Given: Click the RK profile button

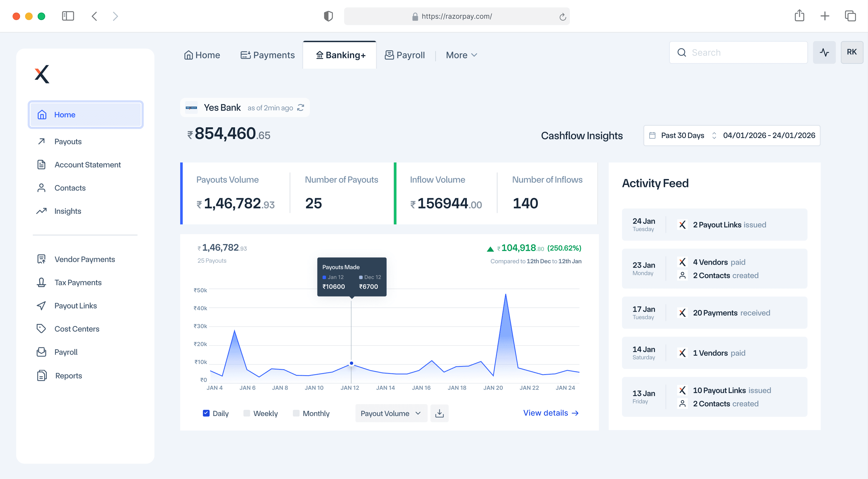Looking at the screenshot, I should point(852,52).
